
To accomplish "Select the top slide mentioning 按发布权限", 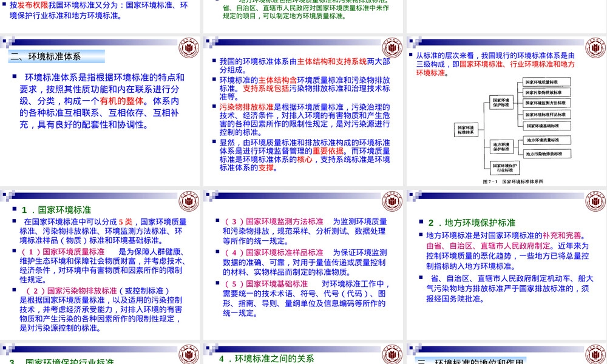I will pos(100,16).
